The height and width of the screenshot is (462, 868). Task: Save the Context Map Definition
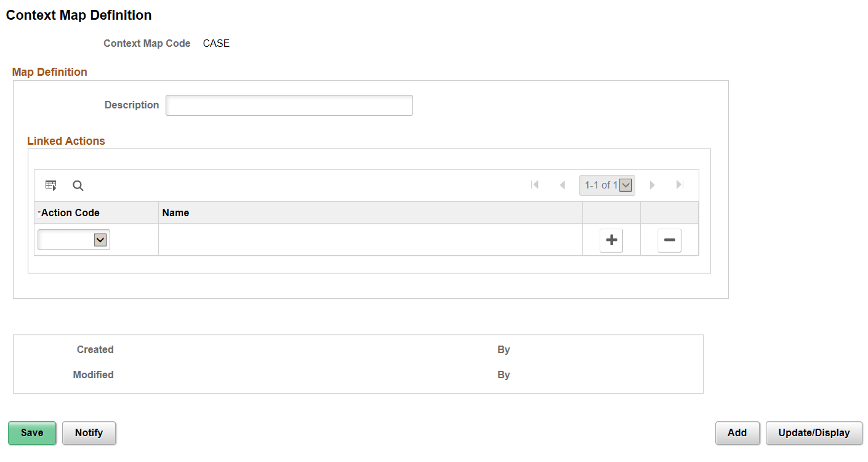coord(31,432)
